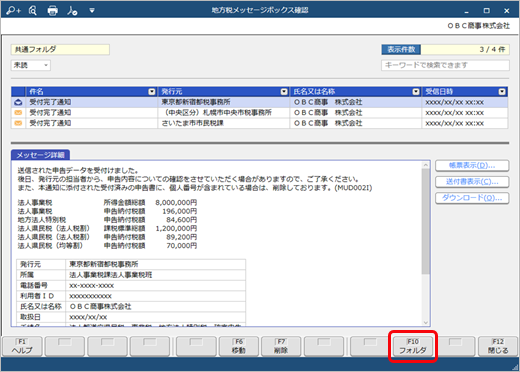Click the F12 閉じる button

498,347
